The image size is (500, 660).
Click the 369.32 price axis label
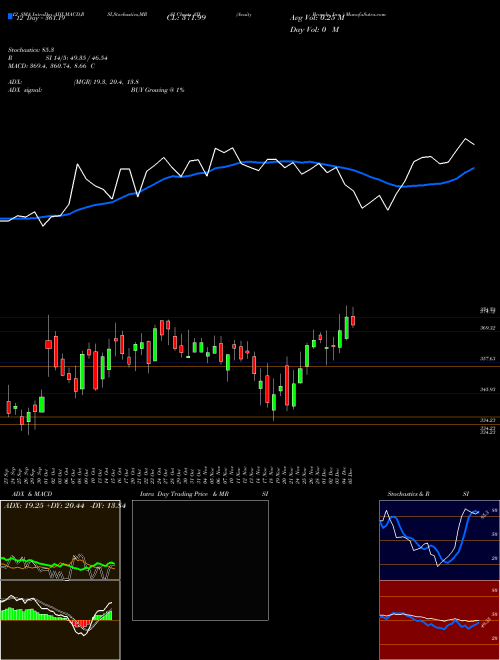[x=487, y=328]
